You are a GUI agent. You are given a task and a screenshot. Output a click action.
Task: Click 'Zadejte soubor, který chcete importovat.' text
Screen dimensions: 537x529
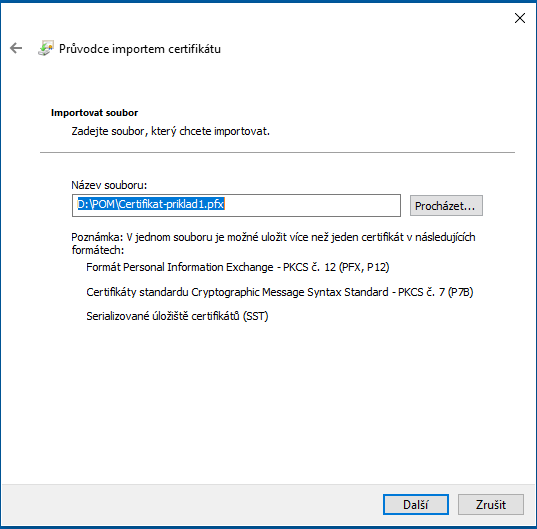tap(171, 131)
